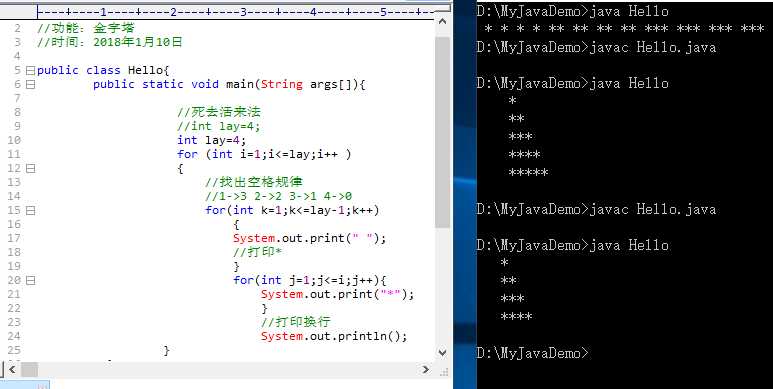Click the statement "int lay=4;" on line 10
This screenshot has width=773, height=389.
[211, 141]
